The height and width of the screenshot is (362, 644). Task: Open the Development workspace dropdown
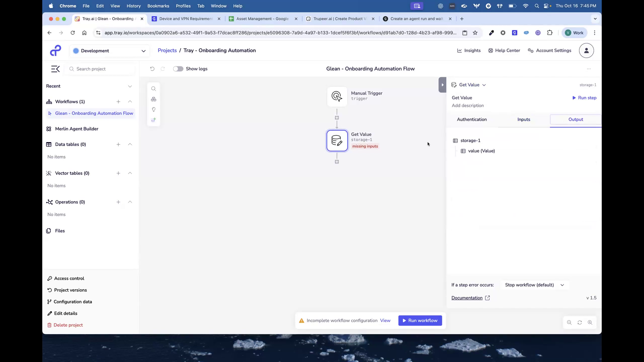(x=109, y=51)
